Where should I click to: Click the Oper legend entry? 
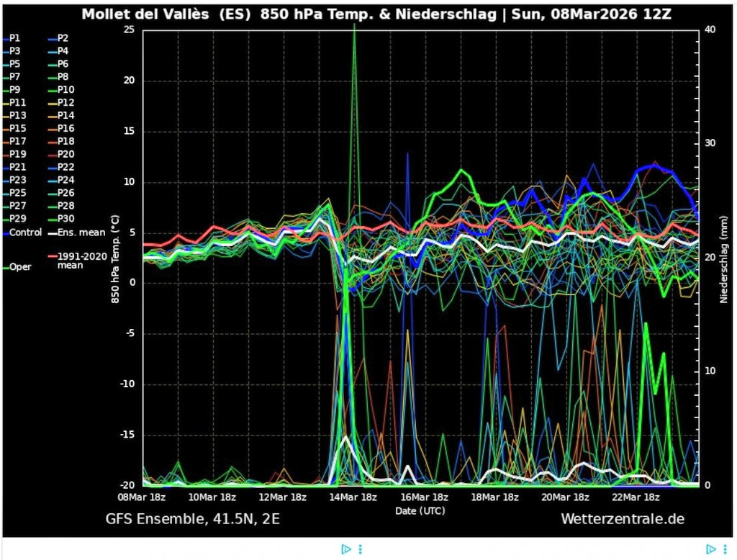[x=18, y=267]
